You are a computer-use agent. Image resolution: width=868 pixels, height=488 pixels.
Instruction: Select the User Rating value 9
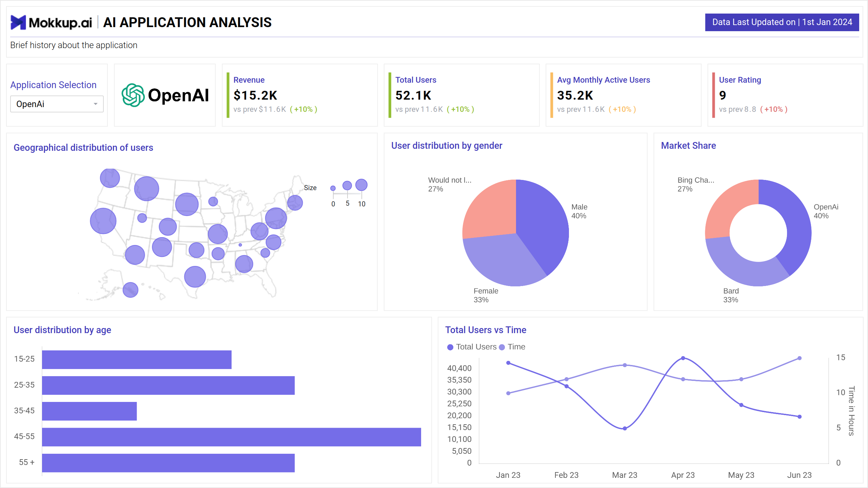(723, 96)
